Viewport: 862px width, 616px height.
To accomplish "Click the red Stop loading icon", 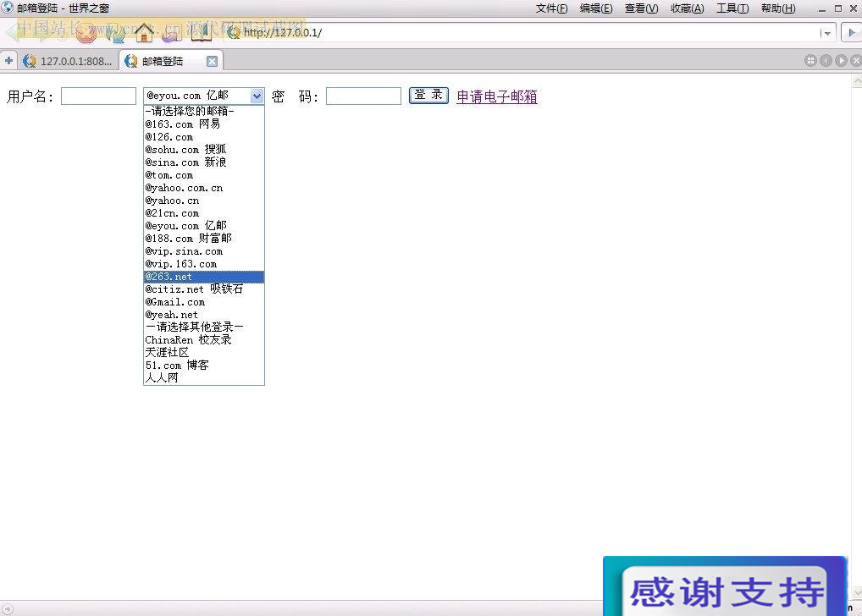I will click(86, 34).
